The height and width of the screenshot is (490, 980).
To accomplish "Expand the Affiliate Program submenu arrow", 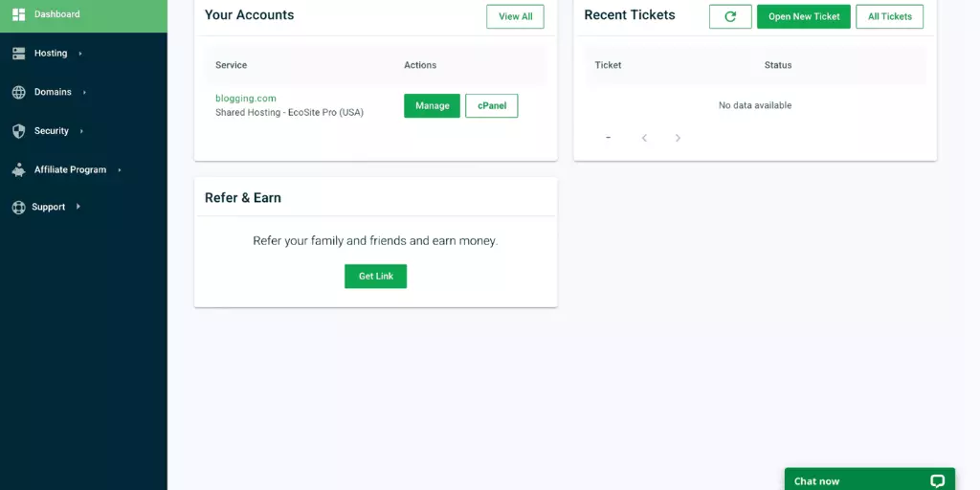I will 120,170.
